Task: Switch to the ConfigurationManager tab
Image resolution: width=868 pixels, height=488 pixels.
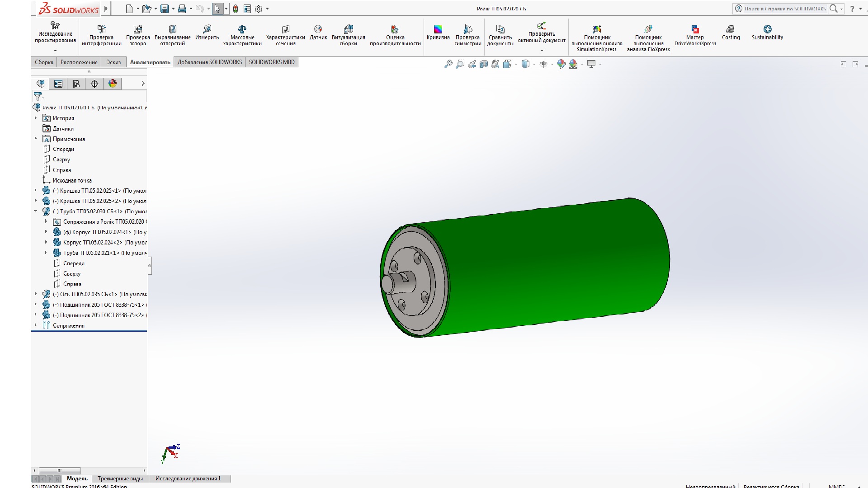Action: [x=76, y=84]
